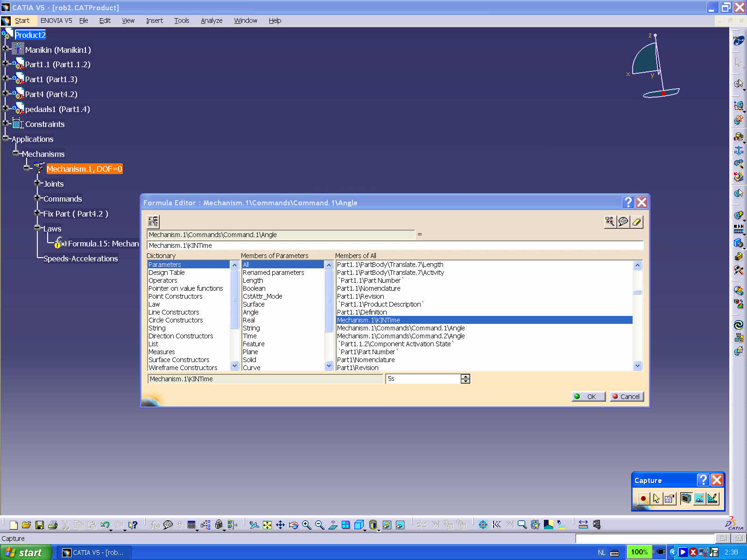The image size is (747, 560).
Task: Open the File menu
Action: point(84,21)
